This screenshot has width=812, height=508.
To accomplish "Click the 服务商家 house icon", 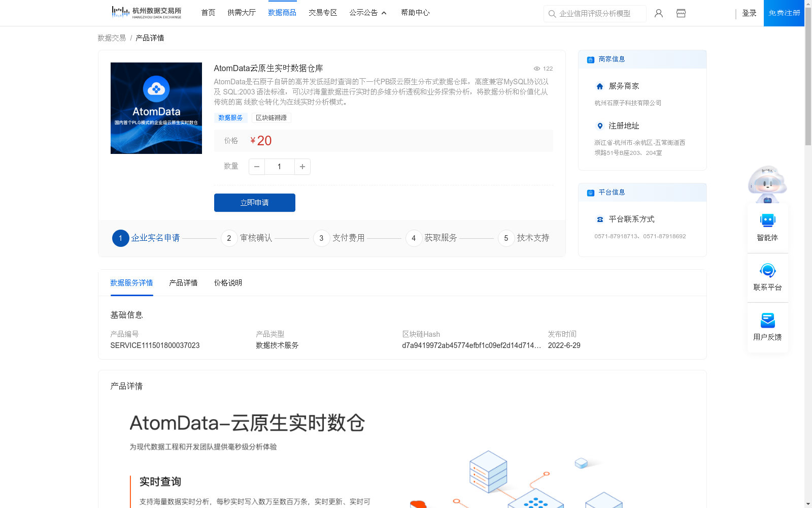I will pyautogui.click(x=600, y=86).
